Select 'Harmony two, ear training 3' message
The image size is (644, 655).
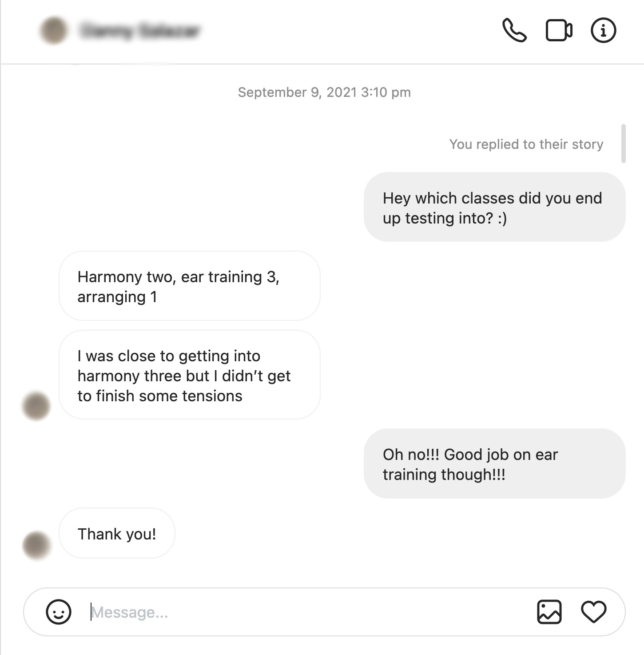(190, 286)
